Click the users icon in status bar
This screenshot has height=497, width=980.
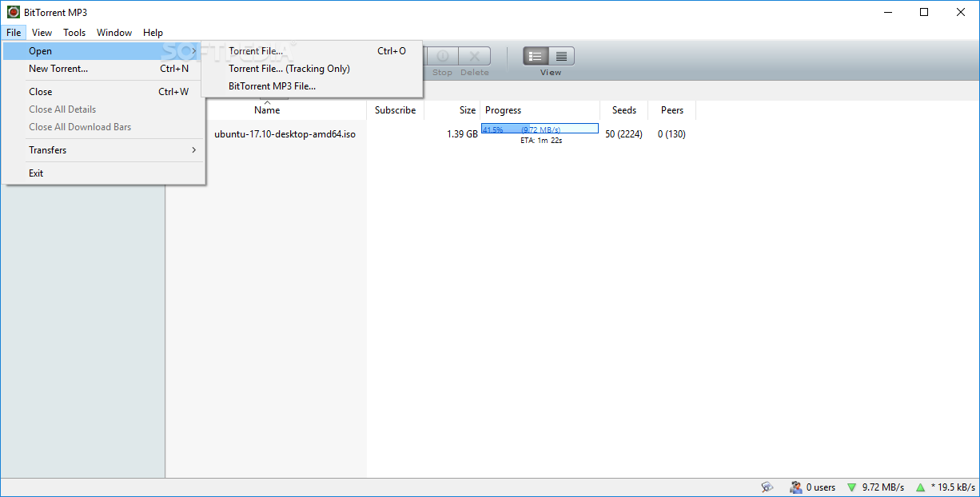pyautogui.click(x=795, y=487)
